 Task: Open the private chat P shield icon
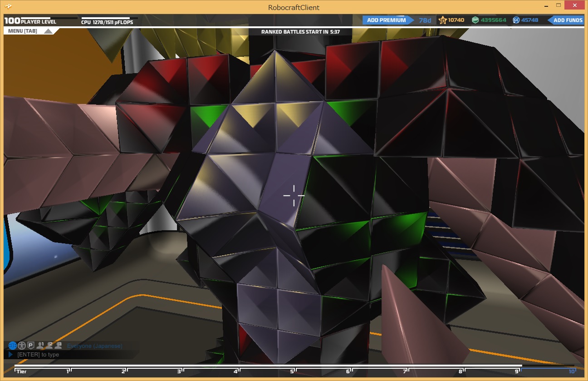(31, 346)
